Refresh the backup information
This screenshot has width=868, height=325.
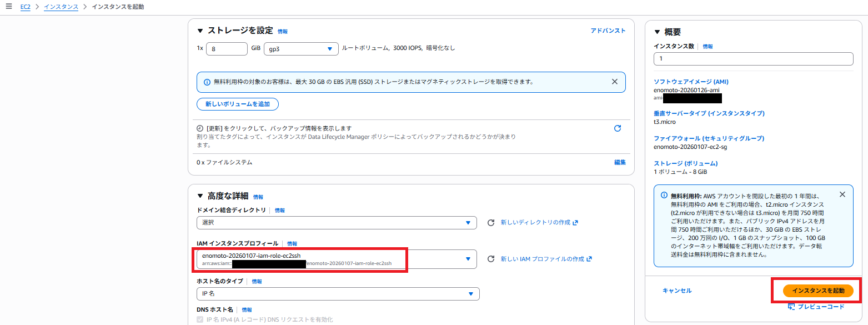pyautogui.click(x=617, y=128)
